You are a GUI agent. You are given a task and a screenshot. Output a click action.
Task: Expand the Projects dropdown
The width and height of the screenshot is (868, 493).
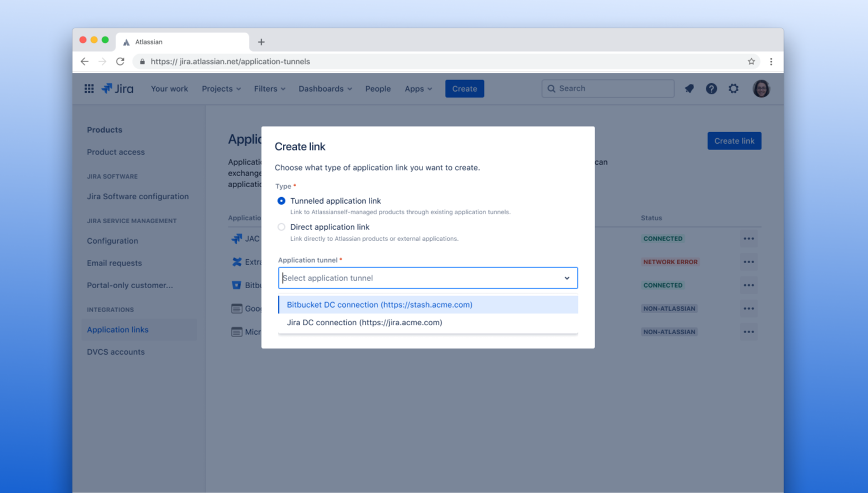click(x=221, y=89)
